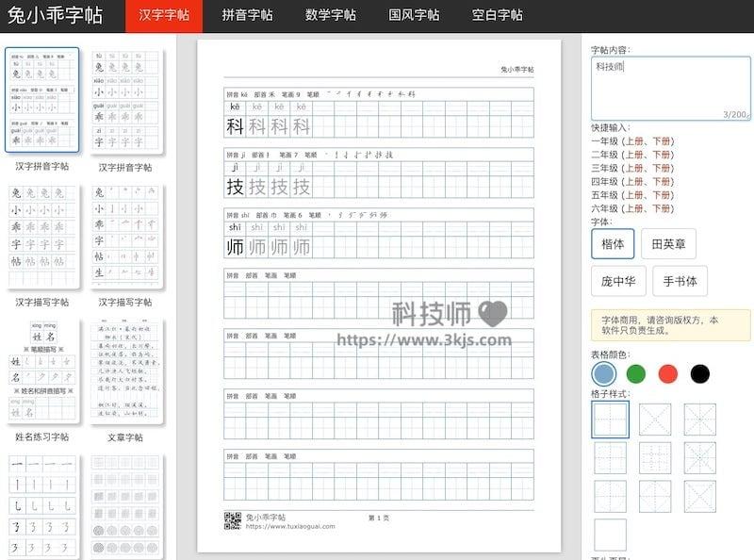Select the circle-inscribed cross grid style
The image size is (754, 560).
[x=610, y=497]
